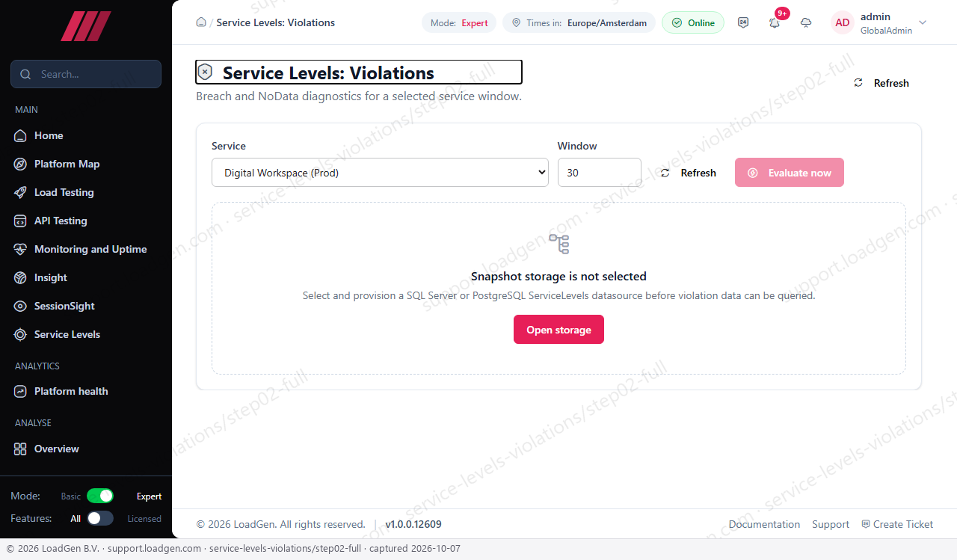This screenshot has width=957, height=560.
Task: Click Refresh next to Window field
Action: (x=689, y=173)
